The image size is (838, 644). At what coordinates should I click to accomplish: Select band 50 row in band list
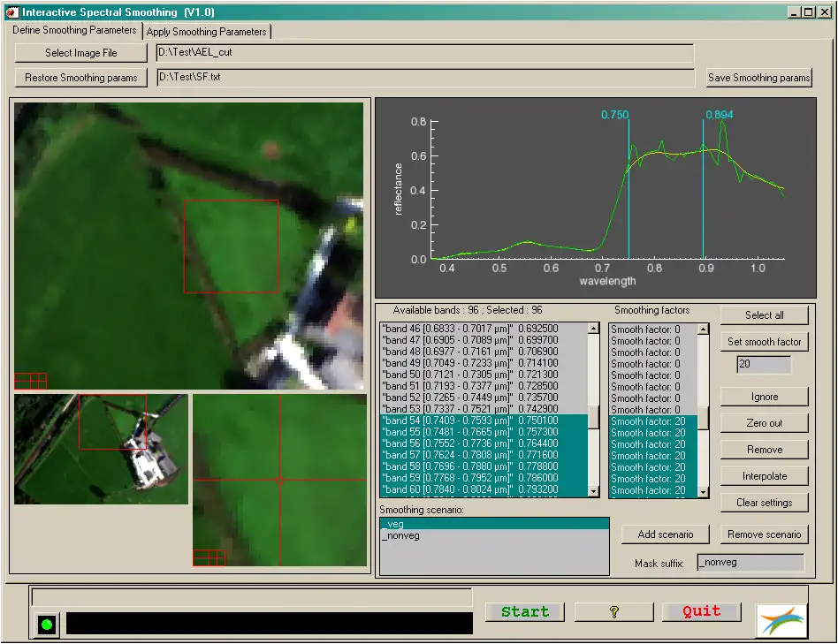[x=484, y=375]
